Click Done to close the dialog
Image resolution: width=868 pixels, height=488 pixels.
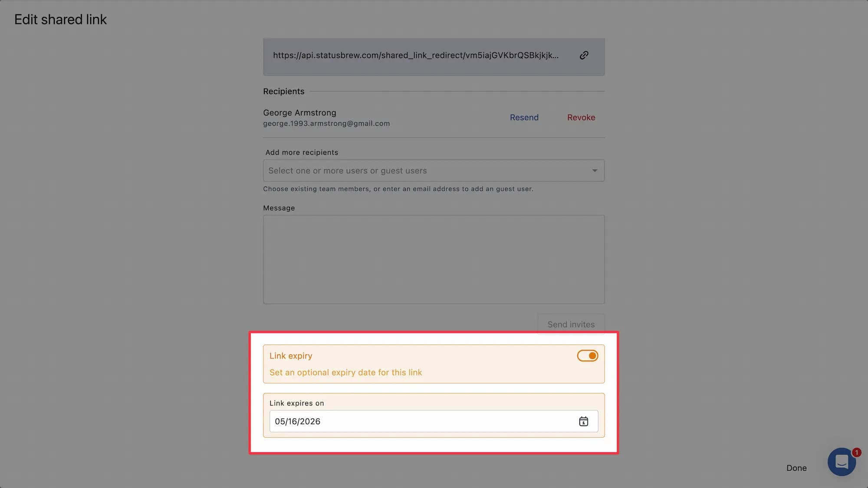[x=796, y=468]
